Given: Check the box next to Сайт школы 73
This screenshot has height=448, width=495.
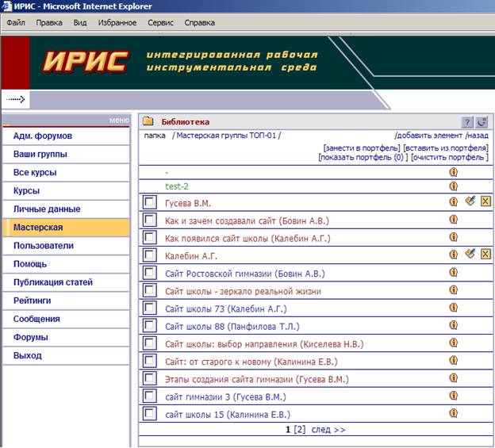Looking at the screenshot, I should point(150,308).
